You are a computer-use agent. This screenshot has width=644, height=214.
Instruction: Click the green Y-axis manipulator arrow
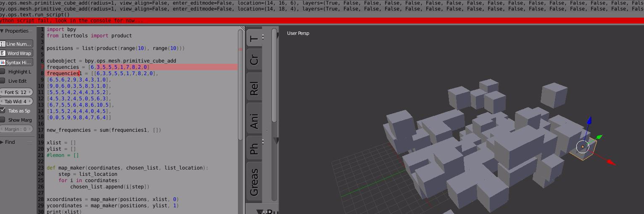point(599,137)
